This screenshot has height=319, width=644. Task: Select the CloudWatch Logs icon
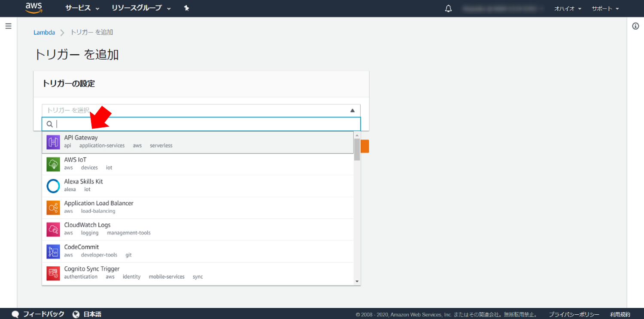tap(53, 230)
